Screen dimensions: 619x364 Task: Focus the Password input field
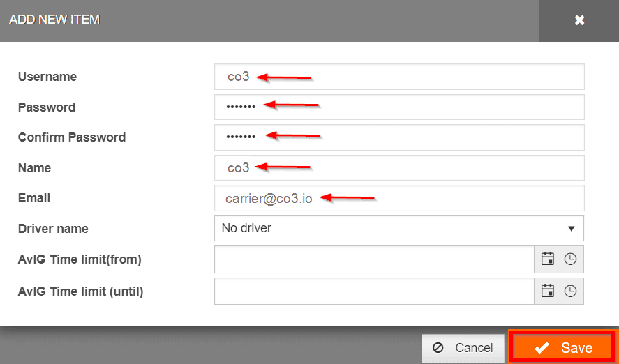point(399,107)
